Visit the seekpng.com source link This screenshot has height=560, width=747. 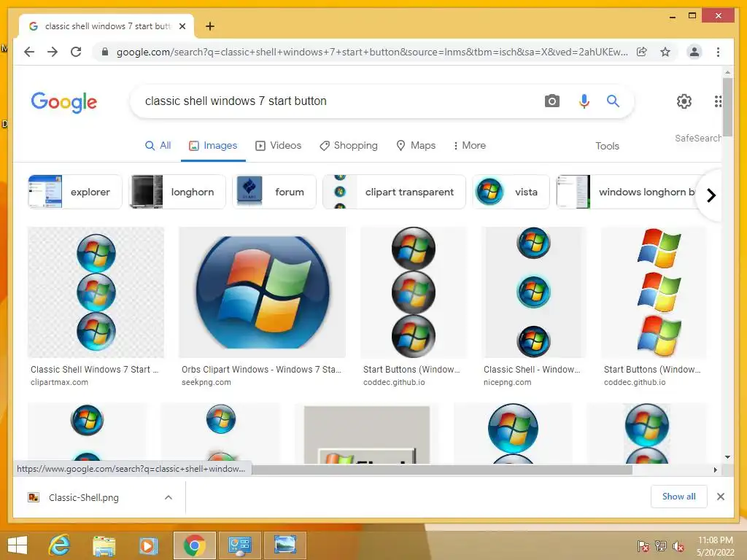coord(206,382)
